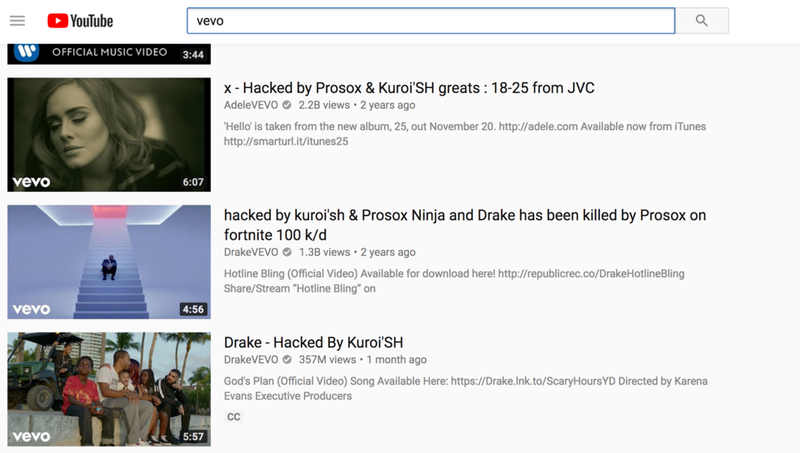Click the search magnifier button
Viewport: 800px width, 453px height.
(702, 21)
